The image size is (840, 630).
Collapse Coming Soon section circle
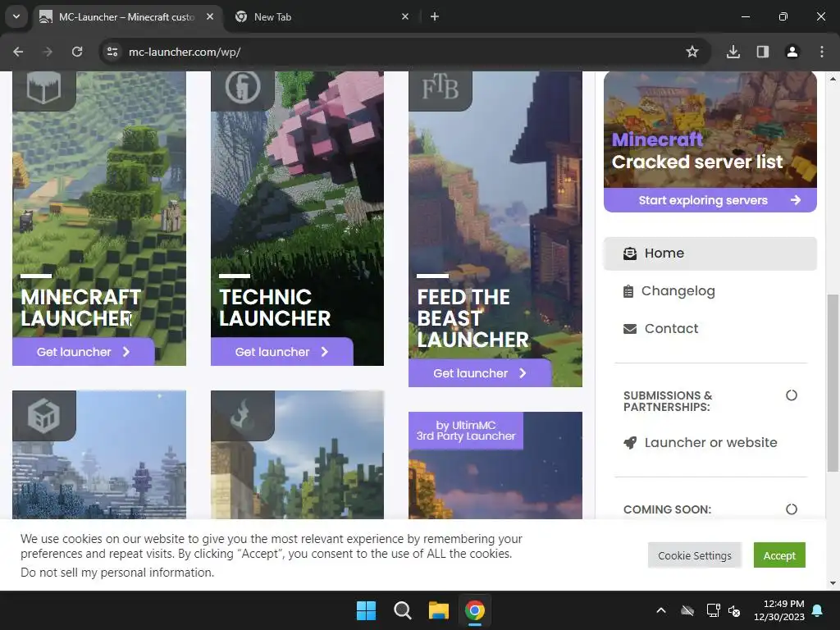click(792, 509)
